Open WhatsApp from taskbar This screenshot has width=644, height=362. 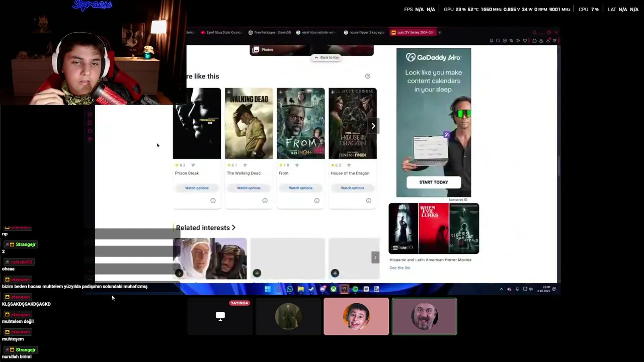click(290, 289)
